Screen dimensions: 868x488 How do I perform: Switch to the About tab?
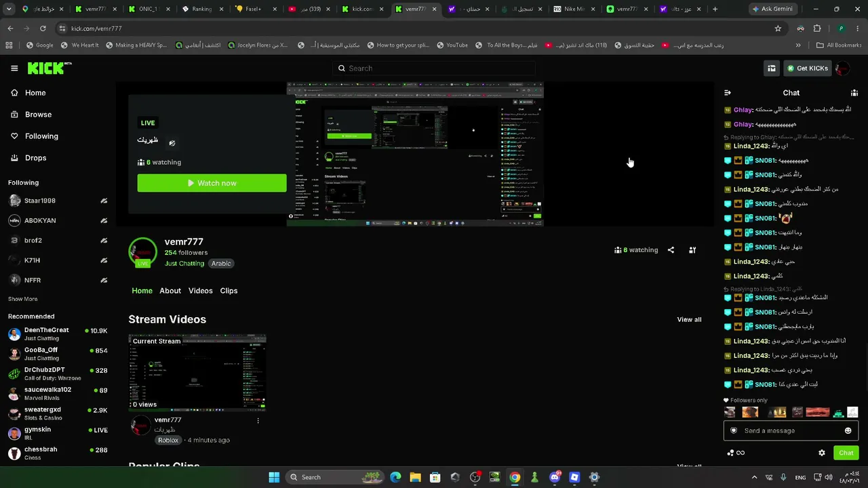coord(170,291)
